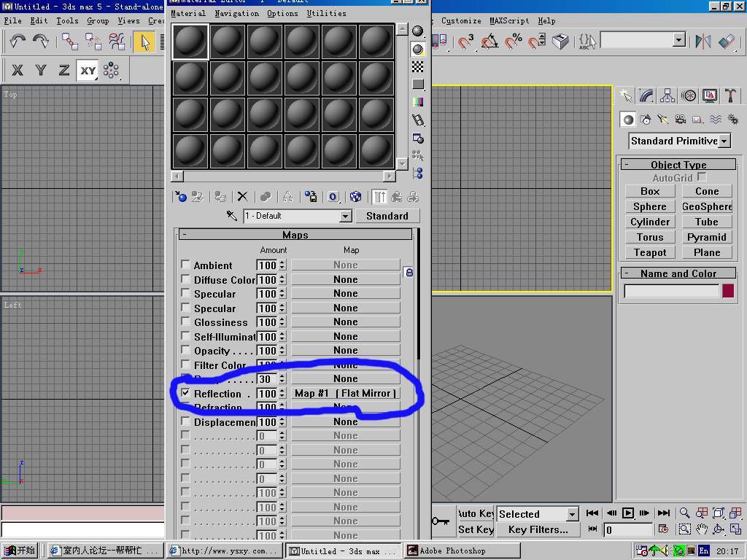Viewport: 747px width, 560px height.
Task: Click the Redo arrow in main toolbar
Action: pos(41,42)
